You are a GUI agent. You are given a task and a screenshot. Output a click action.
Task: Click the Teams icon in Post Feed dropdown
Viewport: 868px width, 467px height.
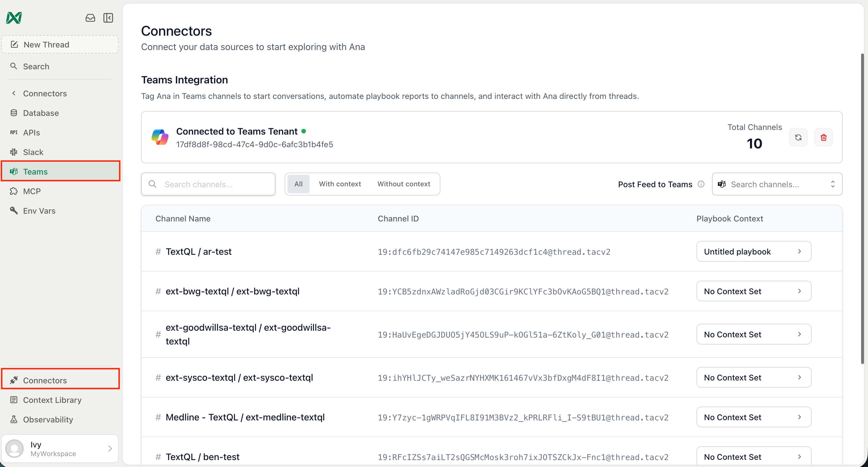point(722,184)
